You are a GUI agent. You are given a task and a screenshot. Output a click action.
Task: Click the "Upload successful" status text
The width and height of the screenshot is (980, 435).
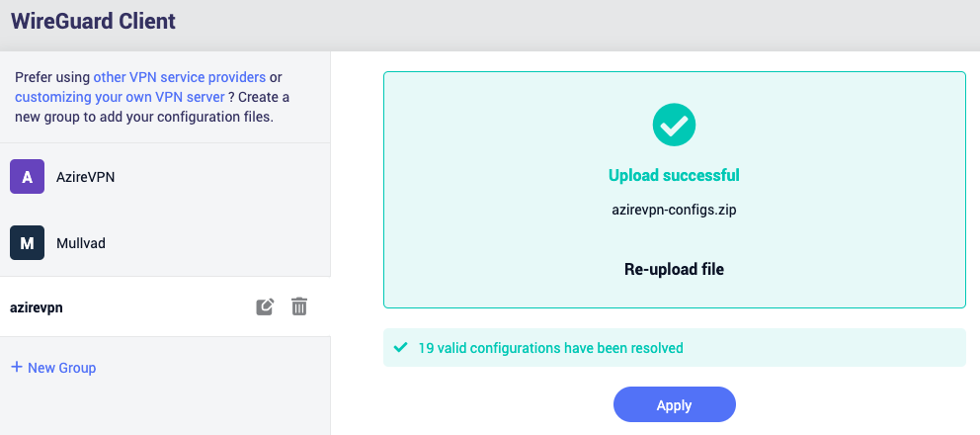coord(674,175)
